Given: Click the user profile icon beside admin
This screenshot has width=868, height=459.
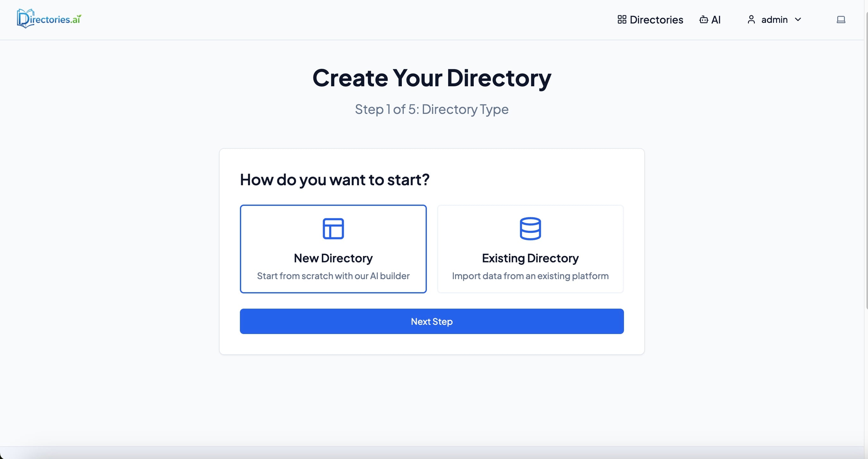Looking at the screenshot, I should [751, 20].
